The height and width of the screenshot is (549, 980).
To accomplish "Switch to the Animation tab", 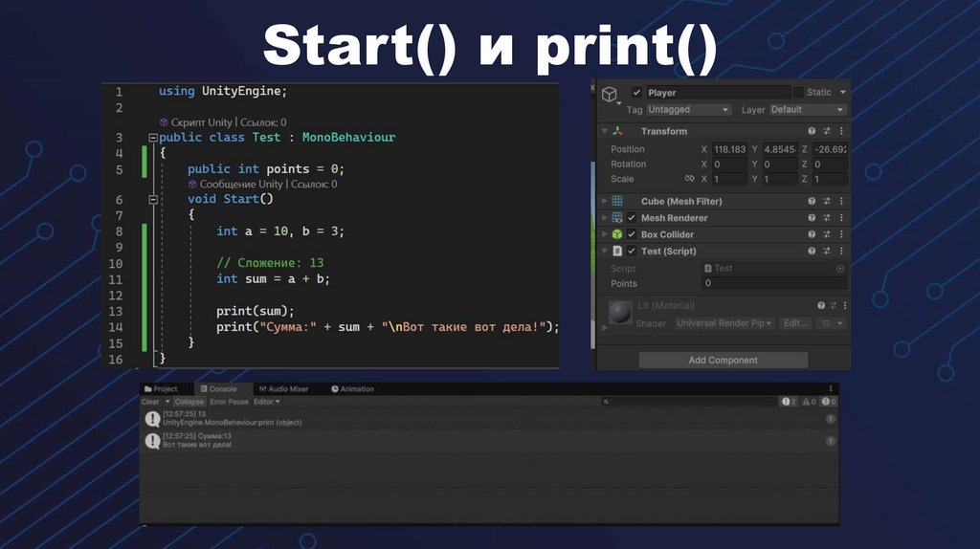I will coord(352,389).
